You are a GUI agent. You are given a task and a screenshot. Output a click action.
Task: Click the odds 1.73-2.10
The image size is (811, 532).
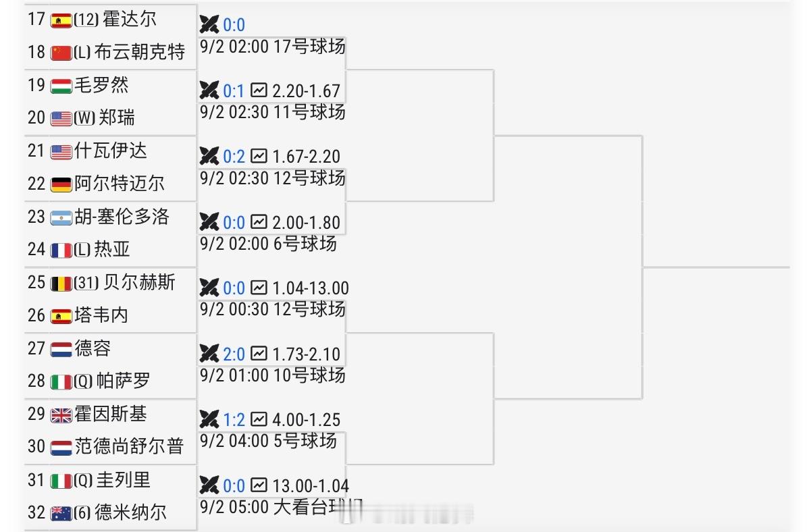pos(306,354)
